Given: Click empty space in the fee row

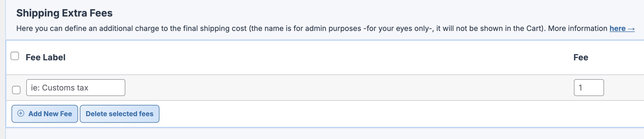Looking at the screenshot, I should [x=341, y=88].
